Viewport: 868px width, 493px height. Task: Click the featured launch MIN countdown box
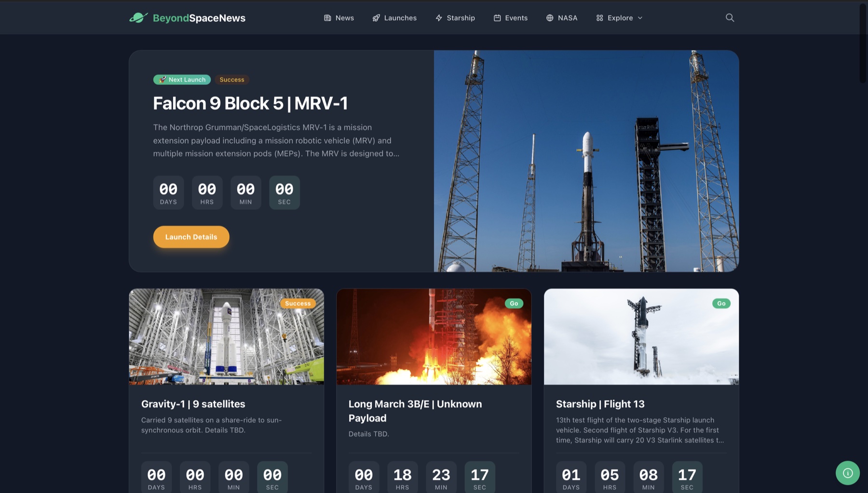tap(246, 193)
